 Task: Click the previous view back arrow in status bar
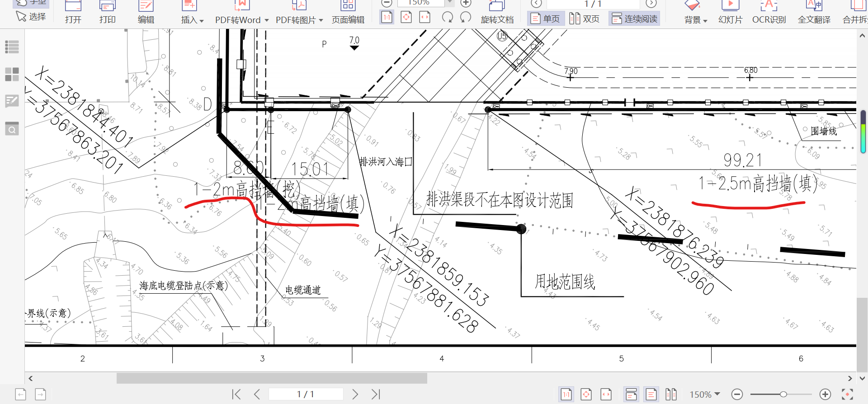[21, 395]
